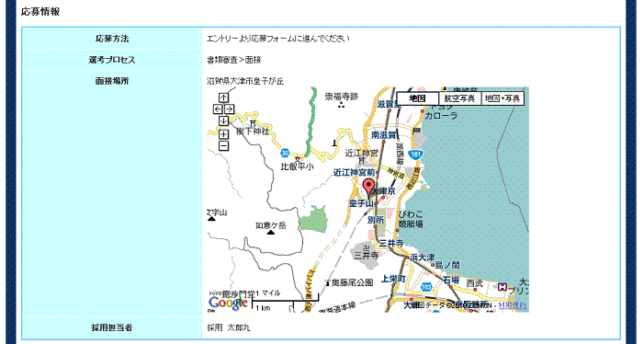
Task: Switch to 航空写真 aerial view
Action: [459, 98]
